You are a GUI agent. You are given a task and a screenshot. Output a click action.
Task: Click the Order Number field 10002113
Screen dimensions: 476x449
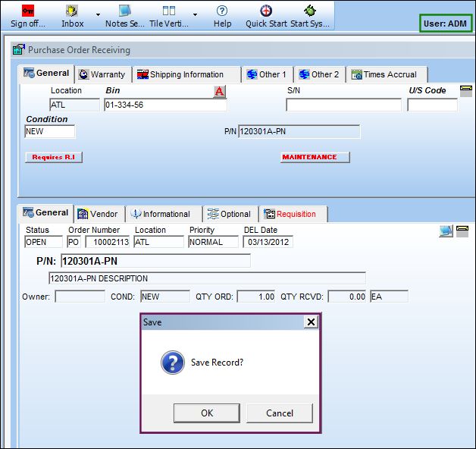click(x=108, y=242)
